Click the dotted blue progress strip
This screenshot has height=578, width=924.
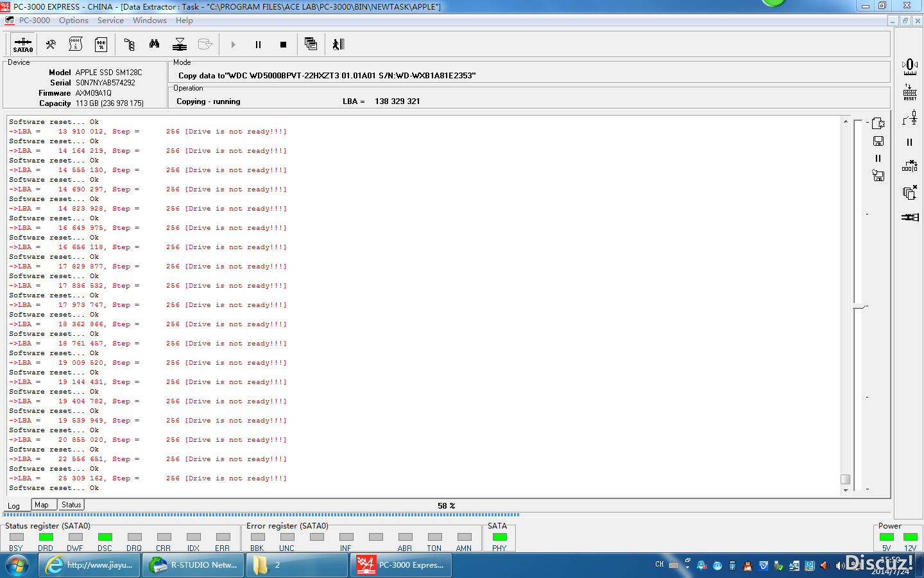click(261, 514)
